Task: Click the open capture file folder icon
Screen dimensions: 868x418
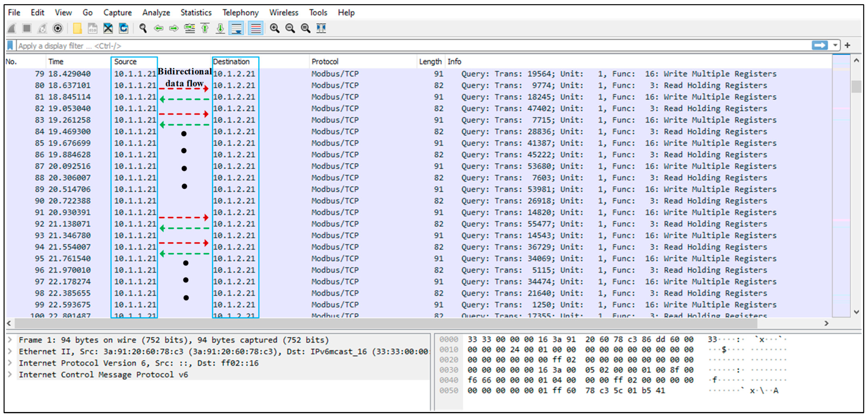Action: [77, 28]
